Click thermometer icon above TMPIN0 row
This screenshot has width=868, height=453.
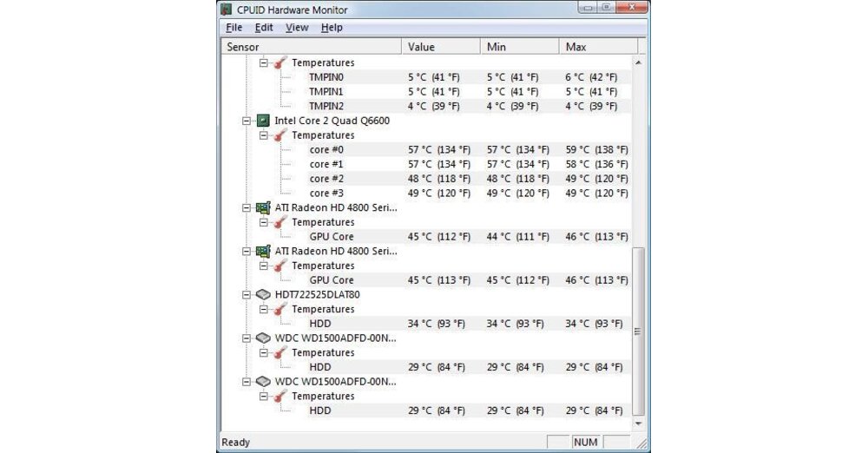(280, 62)
